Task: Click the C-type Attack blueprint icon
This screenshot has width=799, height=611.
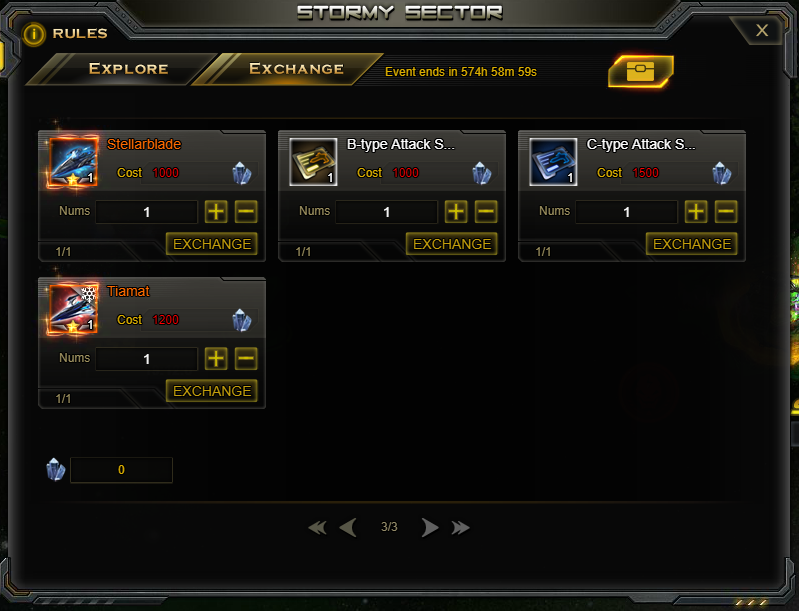Action: 553,162
